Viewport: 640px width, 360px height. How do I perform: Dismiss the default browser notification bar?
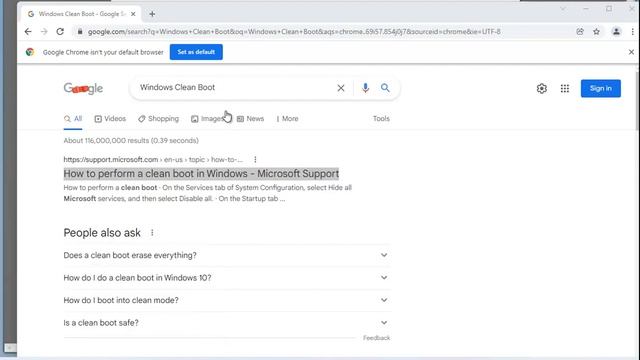point(631,52)
